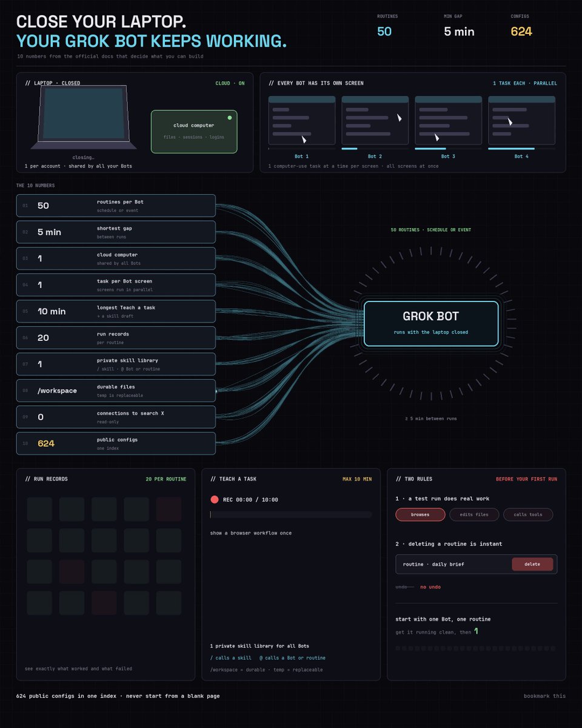Open the Bot 2 screen thumbnail

click(375, 120)
